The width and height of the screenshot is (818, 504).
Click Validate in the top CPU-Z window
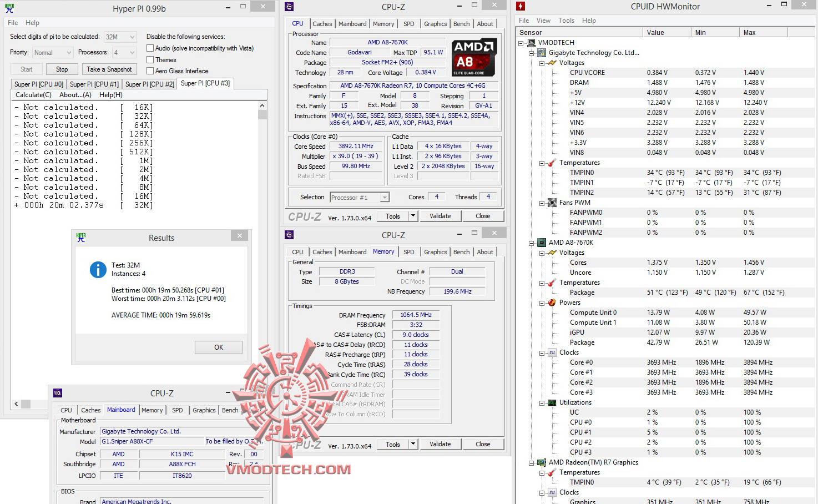[x=440, y=216]
